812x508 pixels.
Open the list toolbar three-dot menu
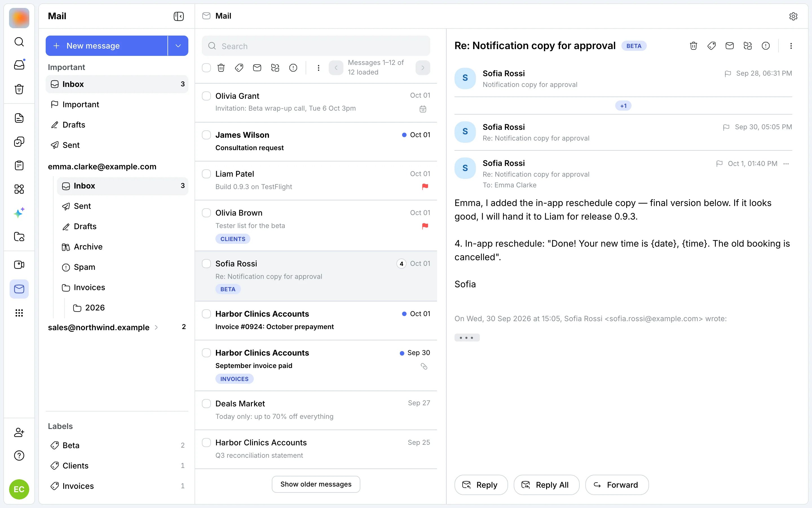[318, 68]
